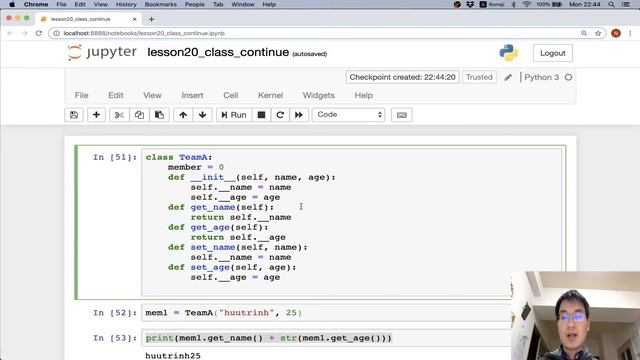Click the Python 3 kernel name
The height and width of the screenshot is (360, 640).
coord(541,77)
